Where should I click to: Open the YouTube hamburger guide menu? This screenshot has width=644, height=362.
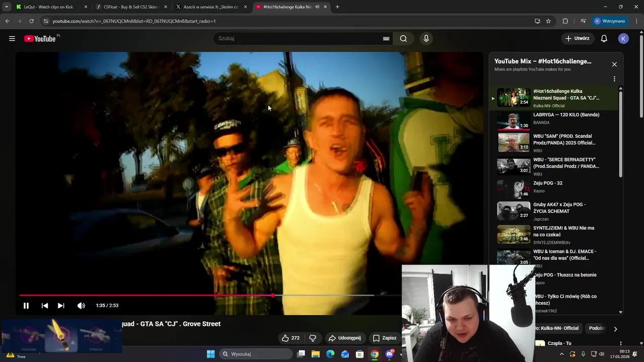pyautogui.click(x=12, y=39)
